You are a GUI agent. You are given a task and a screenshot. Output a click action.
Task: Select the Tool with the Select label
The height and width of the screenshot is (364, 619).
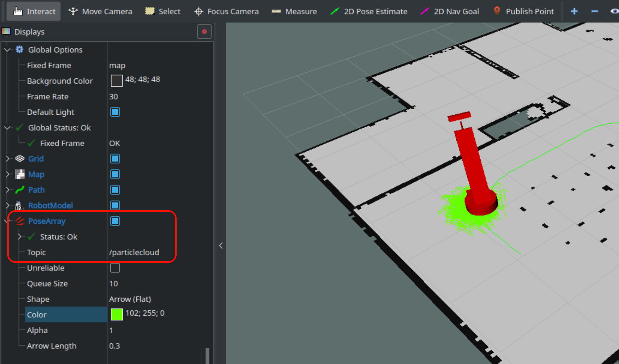click(163, 11)
